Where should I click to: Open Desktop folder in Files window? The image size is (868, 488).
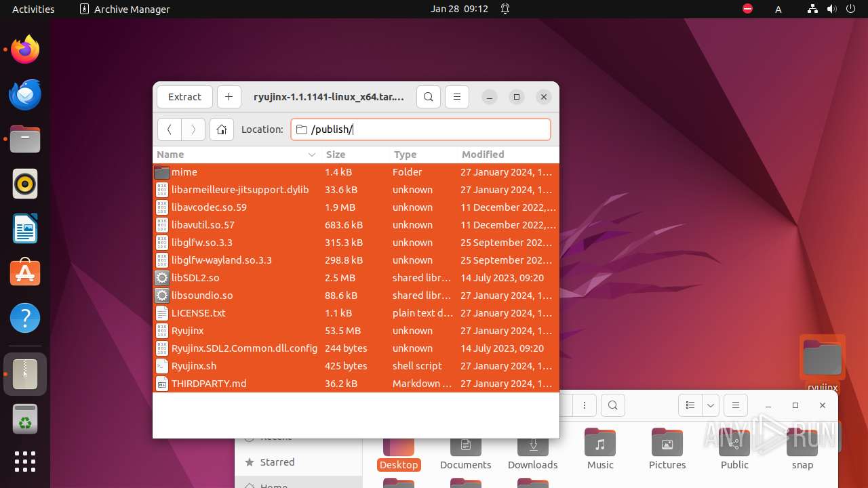(x=399, y=453)
